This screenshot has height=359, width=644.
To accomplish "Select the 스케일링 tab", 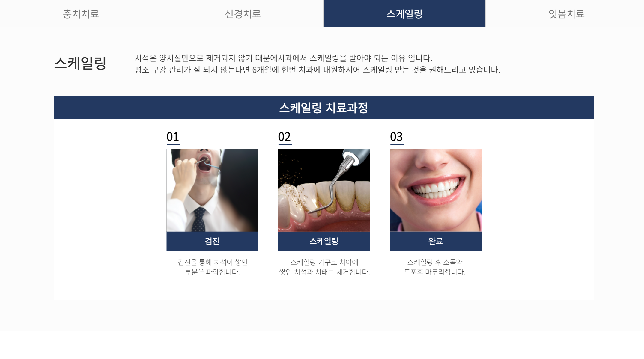I will click(x=404, y=13).
